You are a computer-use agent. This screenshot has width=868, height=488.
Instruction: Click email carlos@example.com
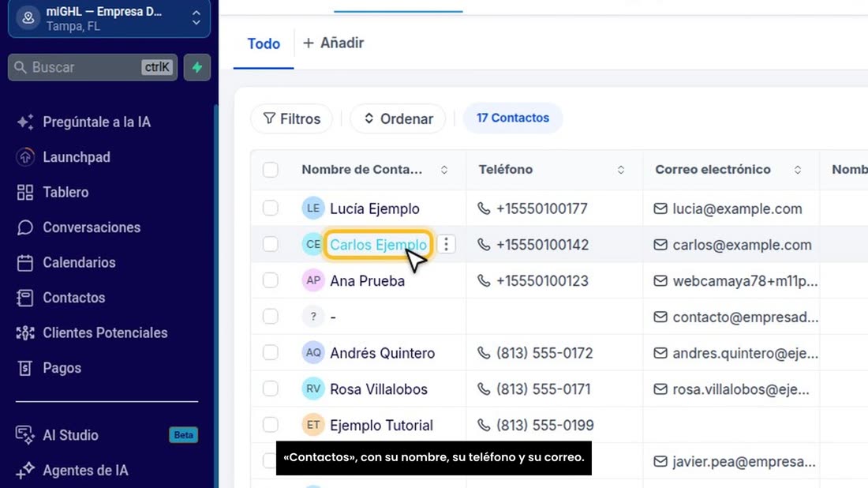pyautogui.click(x=743, y=245)
